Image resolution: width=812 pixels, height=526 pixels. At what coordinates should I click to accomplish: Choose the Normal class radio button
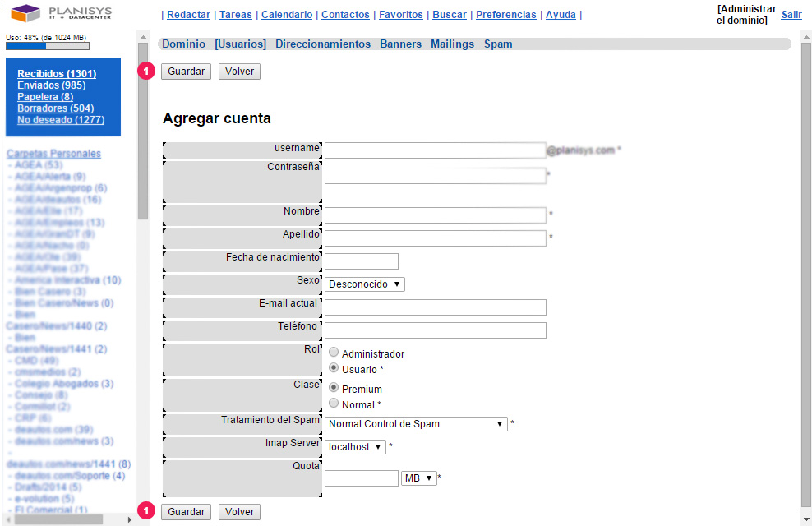click(334, 403)
